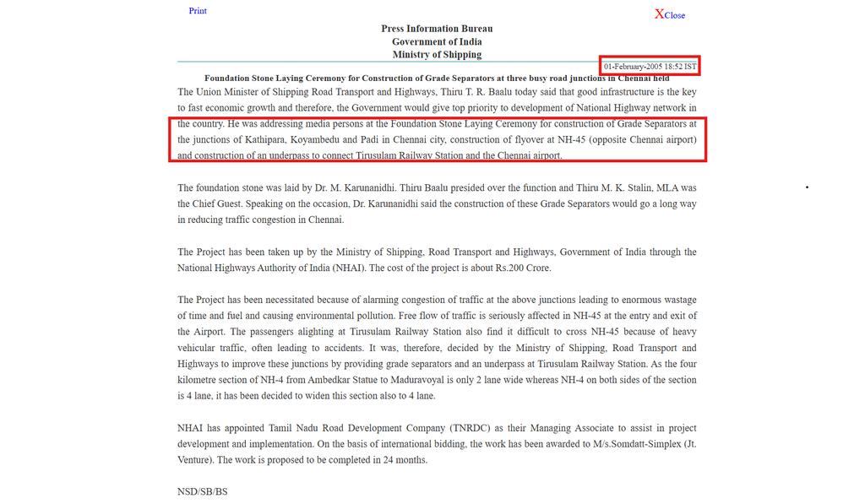Click the sign-off initials 'NSD/SB/BS'

pyautogui.click(x=203, y=492)
